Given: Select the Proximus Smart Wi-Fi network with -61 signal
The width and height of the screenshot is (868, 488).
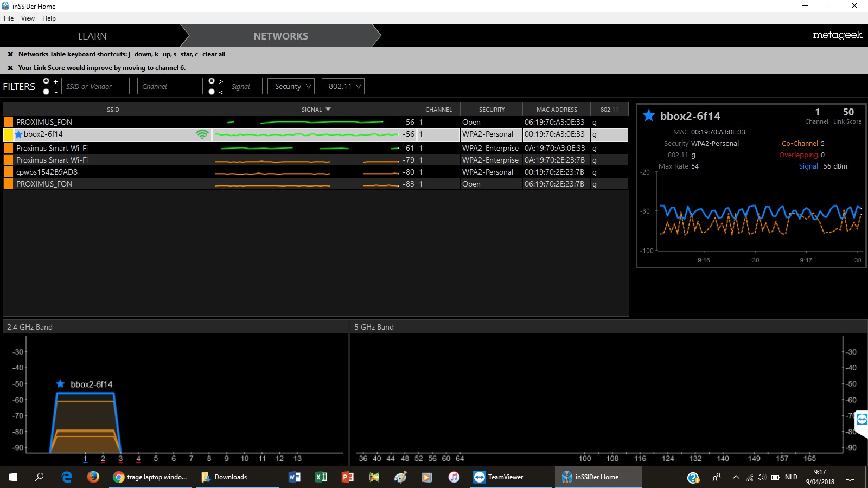Looking at the screenshot, I should point(52,148).
